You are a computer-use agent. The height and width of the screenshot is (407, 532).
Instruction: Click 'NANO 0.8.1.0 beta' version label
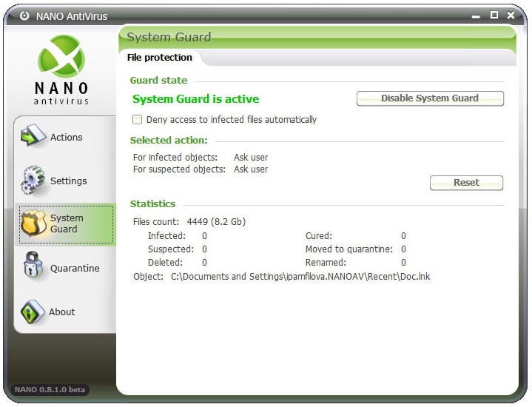point(50,389)
